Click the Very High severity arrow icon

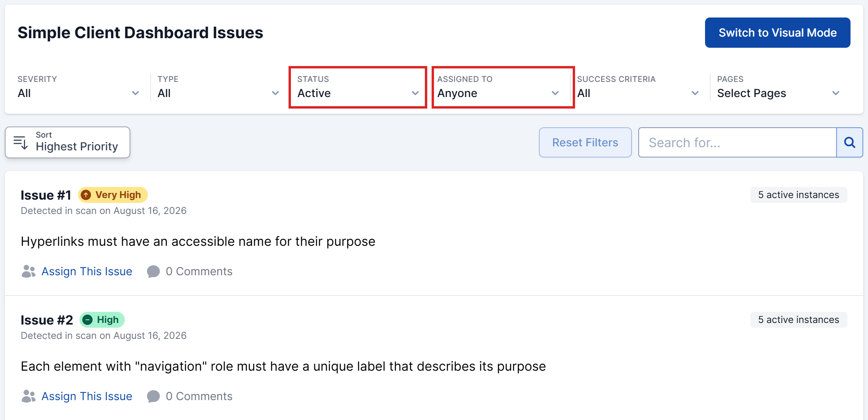click(86, 195)
